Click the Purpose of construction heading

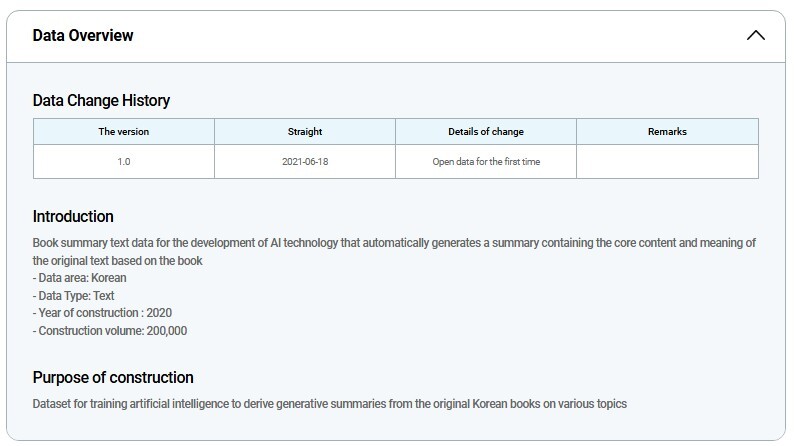[113, 377]
